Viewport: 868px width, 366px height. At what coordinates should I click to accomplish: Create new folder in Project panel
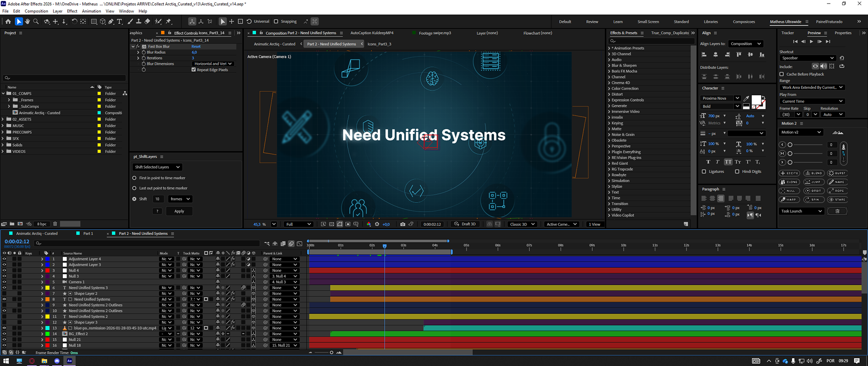tap(12, 224)
